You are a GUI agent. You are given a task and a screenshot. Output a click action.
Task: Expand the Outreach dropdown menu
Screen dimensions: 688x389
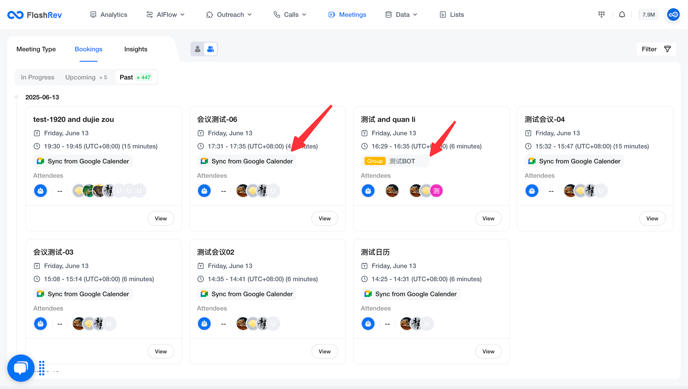229,14
